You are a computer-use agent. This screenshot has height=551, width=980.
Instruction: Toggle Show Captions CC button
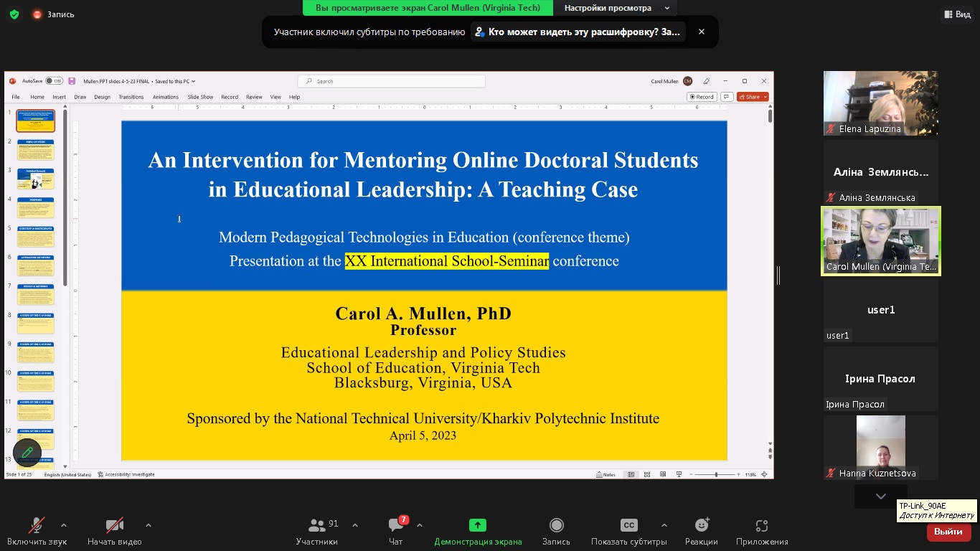[x=628, y=526]
